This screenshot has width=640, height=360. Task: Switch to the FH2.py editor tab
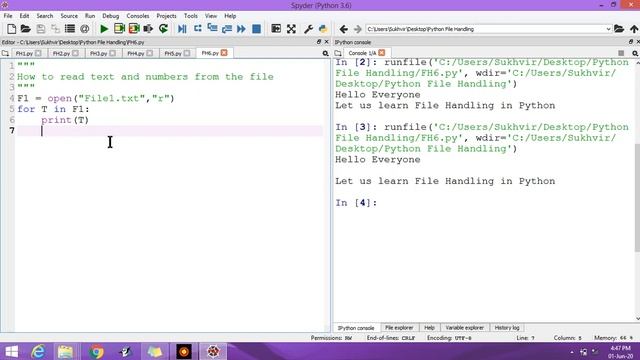pyautogui.click(x=61, y=53)
